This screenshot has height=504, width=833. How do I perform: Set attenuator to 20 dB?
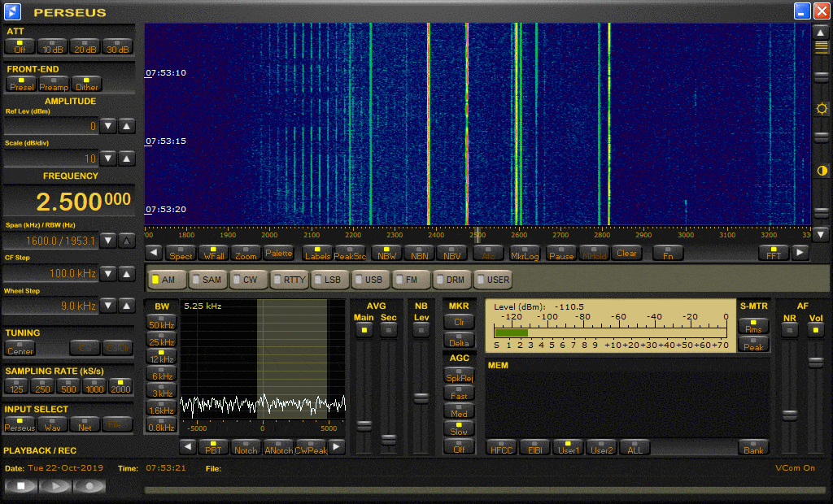point(85,46)
